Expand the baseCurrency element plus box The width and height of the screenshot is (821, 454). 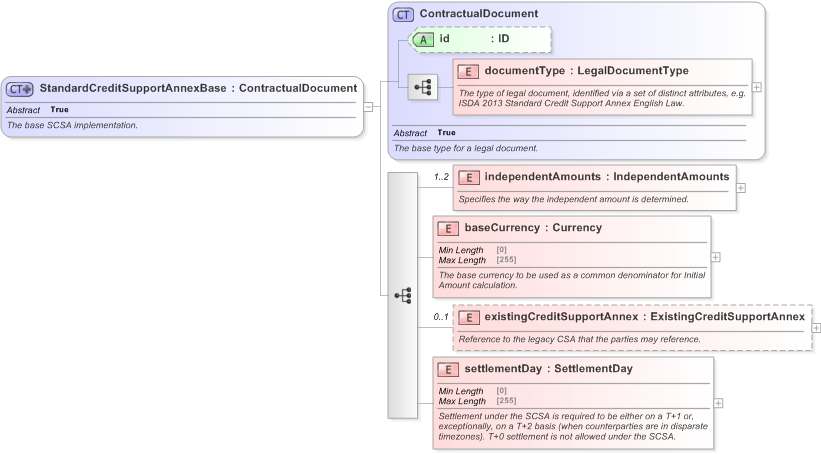click(716, 257)
